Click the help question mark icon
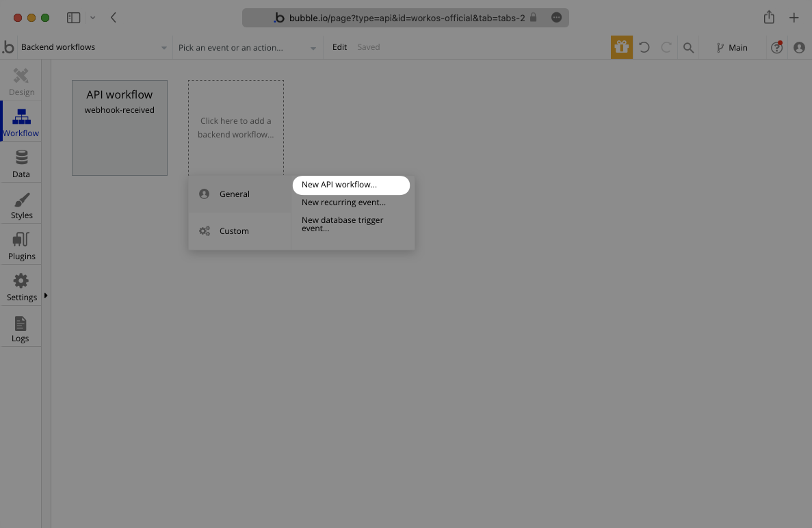This screenshot has height=528, width=812. click(x=776, y=47)
